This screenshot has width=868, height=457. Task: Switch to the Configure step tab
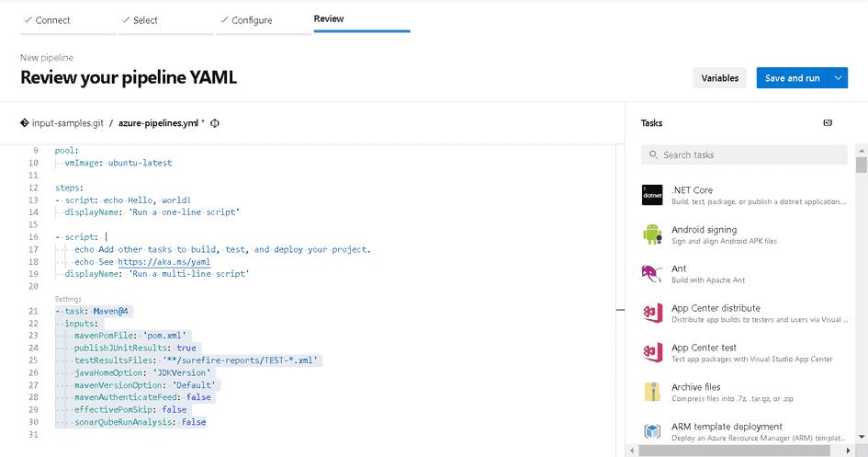[x=251, y=19]
